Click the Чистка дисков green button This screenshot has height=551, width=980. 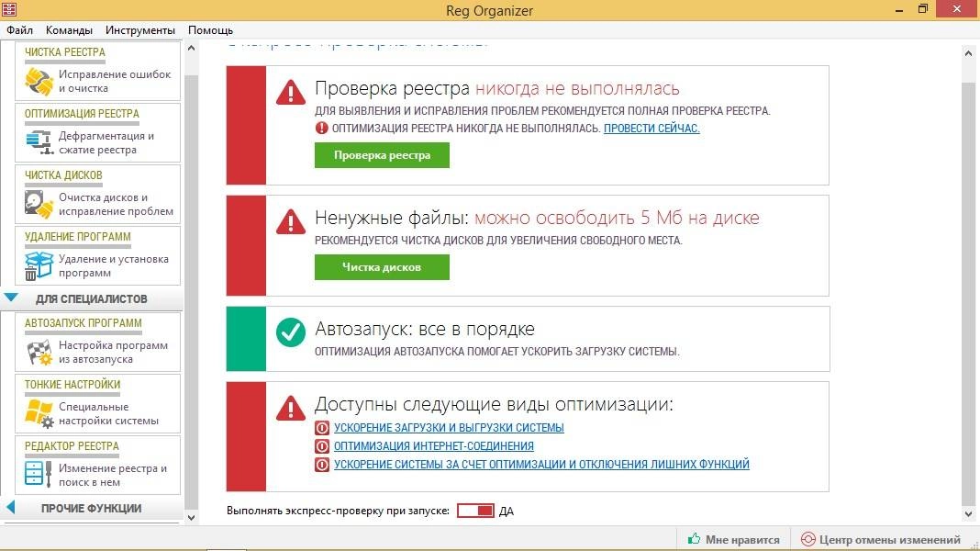[382, 267]
